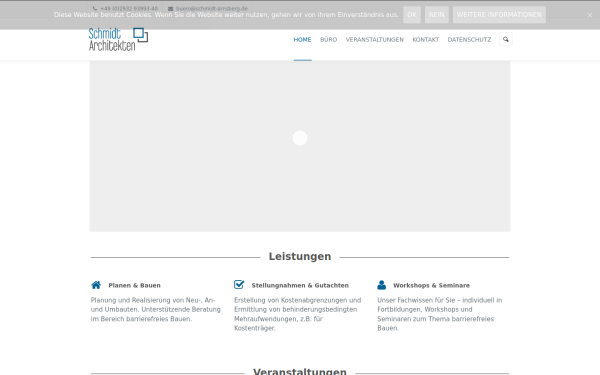
Task: Click the envelope email icon
Action: pyautogui.click(x=170, y=8)
